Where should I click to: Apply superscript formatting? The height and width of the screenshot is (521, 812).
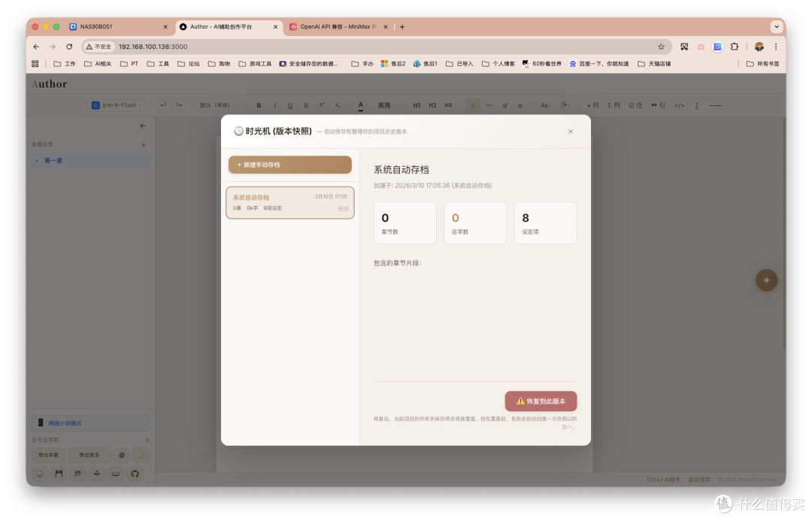pos(322,105)
